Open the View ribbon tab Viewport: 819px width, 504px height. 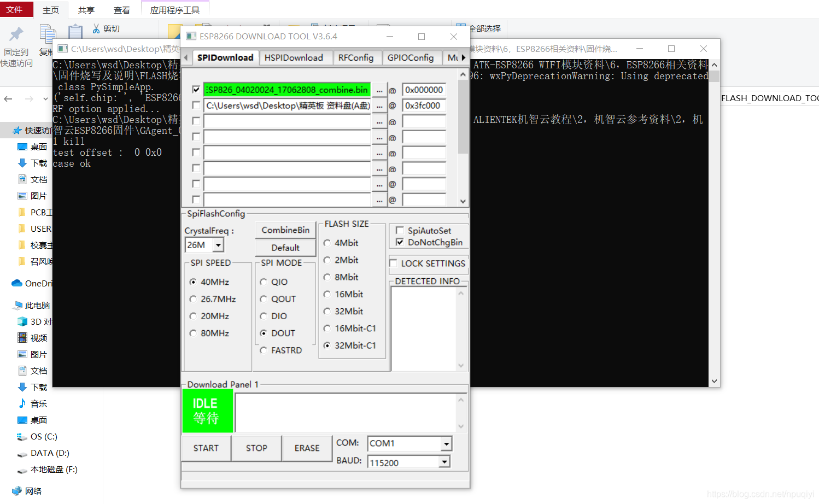point(122,10)
